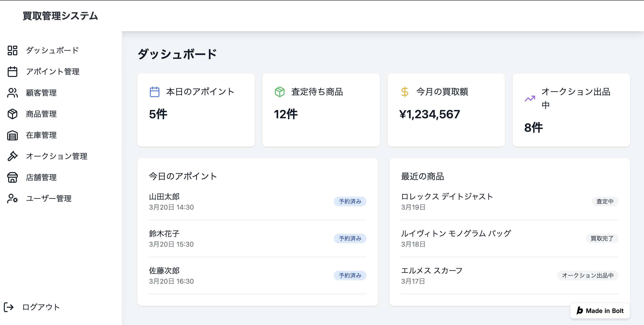Click the 3月19日 product date
644x325 pixels.
(413, 207)
